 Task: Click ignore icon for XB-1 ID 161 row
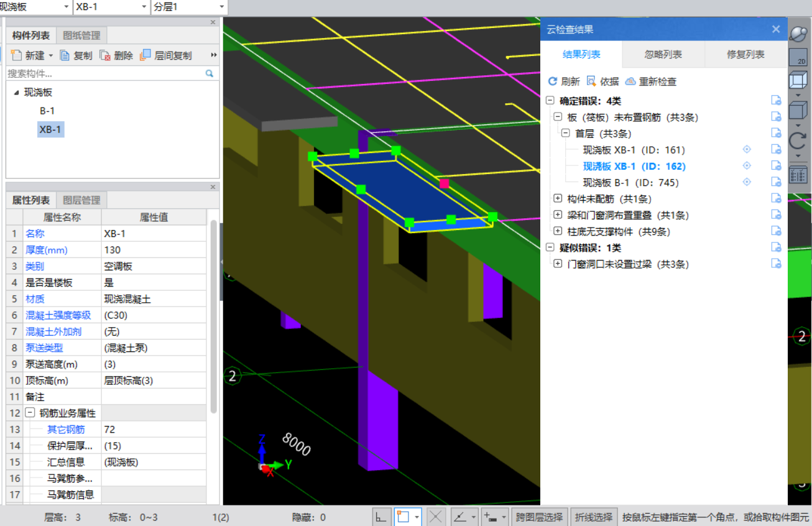click(776, 149)
